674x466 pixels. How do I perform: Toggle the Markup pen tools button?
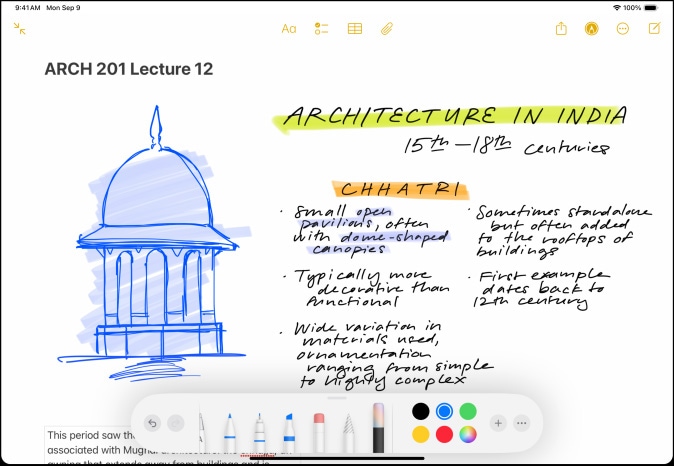tap(591, 29)
